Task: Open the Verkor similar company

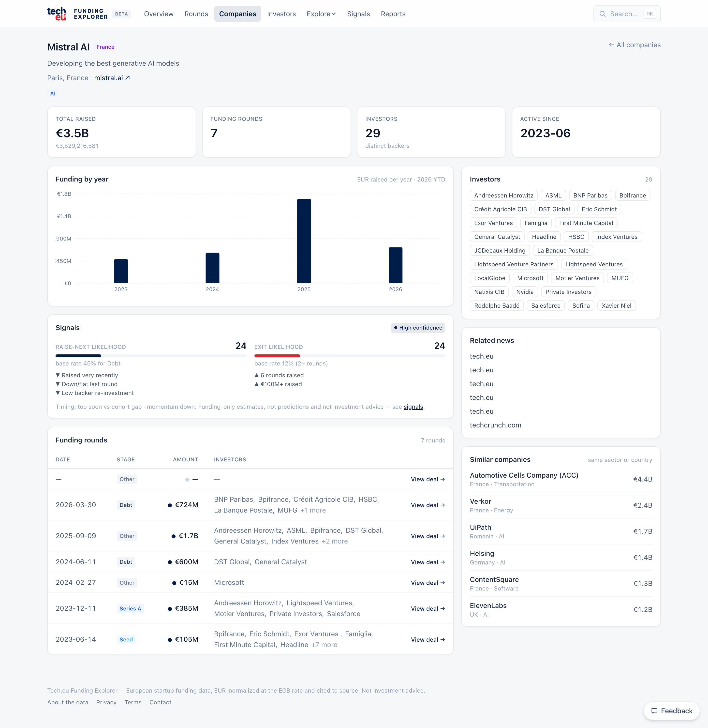Action: pos(480,501)
